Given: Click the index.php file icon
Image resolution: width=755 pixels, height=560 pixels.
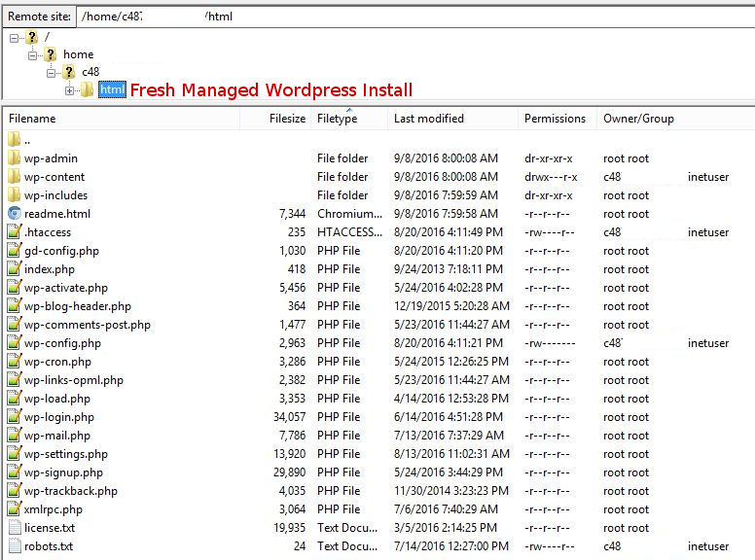Looking at the screenshot, I should [x=15, y=268].
